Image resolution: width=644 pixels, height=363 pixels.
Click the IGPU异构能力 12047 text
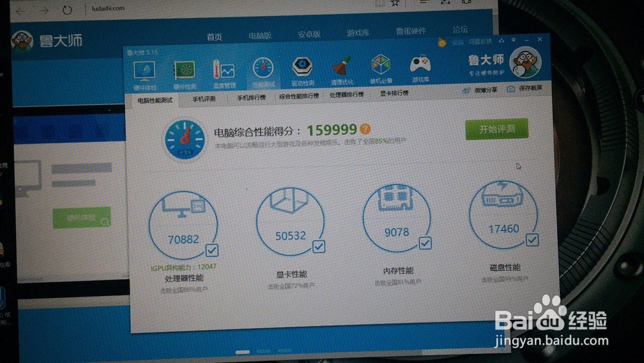pyautogui.click(x=183, y=268)
